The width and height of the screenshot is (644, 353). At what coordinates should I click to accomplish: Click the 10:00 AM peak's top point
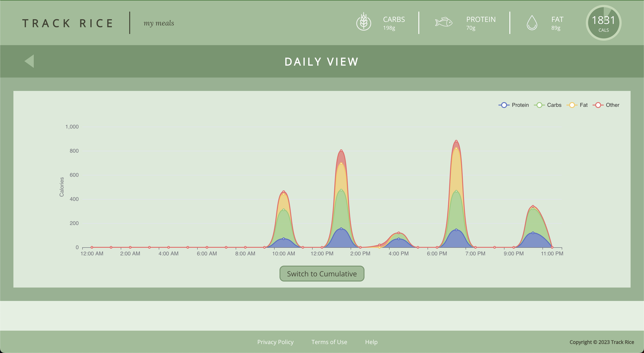point(284,192)
